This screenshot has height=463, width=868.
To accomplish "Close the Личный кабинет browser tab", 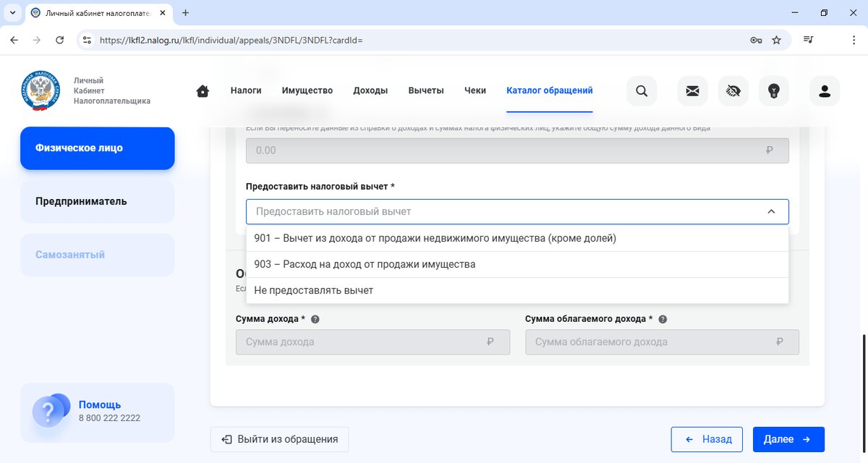I will click(x=164, y=13).
